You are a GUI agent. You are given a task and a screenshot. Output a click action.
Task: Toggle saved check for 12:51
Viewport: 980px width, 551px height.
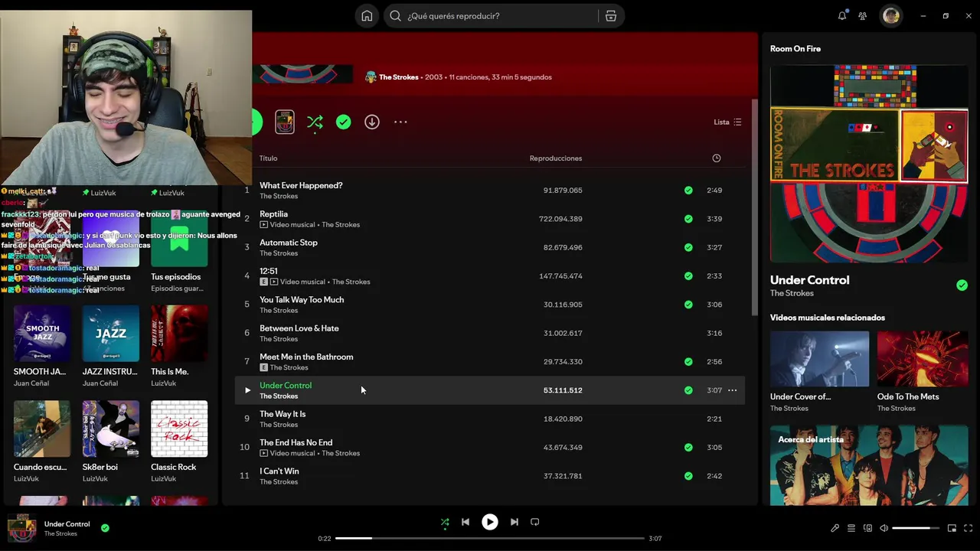tap(688, 276)
